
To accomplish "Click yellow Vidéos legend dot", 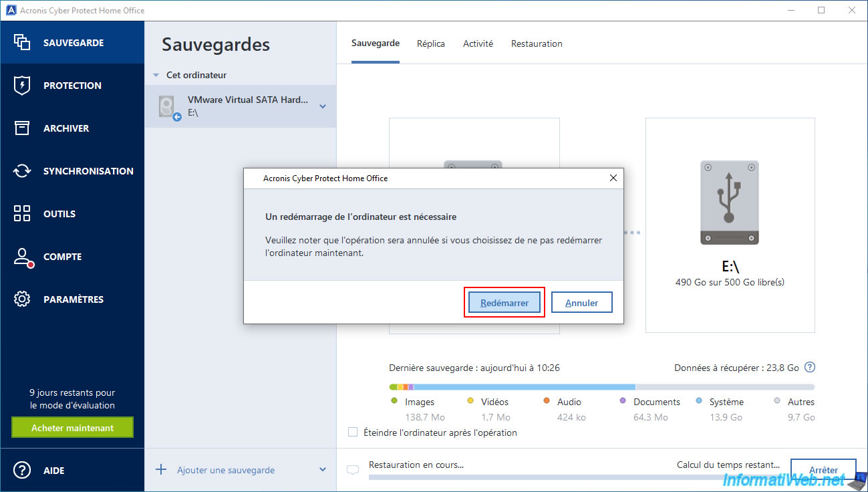I will tap(470, 401).
